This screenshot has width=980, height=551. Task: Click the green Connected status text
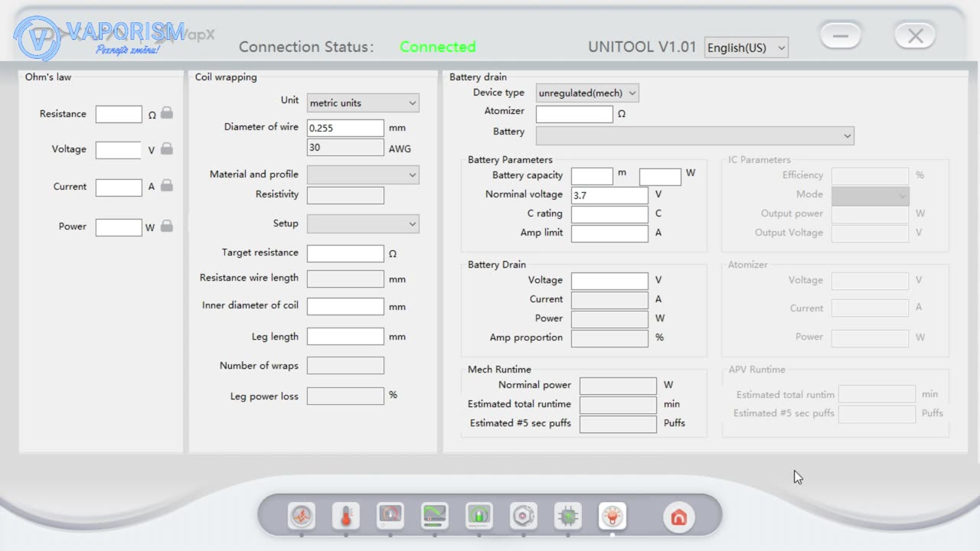[438, 47]
